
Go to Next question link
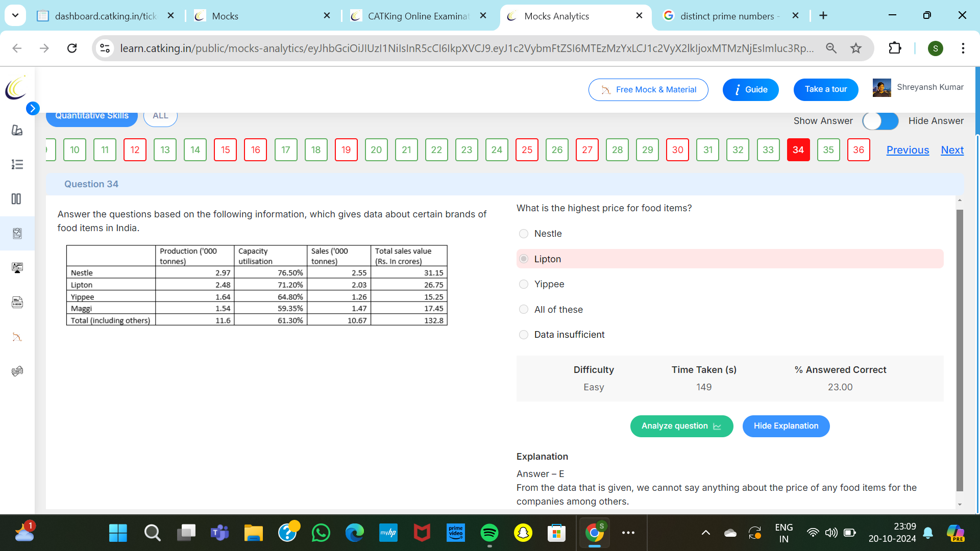[x=952, y=150]
